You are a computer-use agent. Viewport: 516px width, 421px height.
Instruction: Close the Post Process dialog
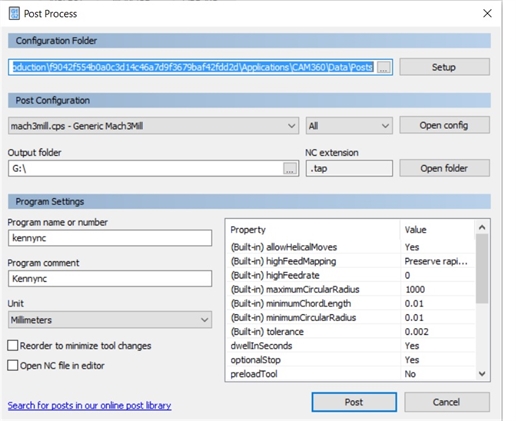(x=487, y=13)
